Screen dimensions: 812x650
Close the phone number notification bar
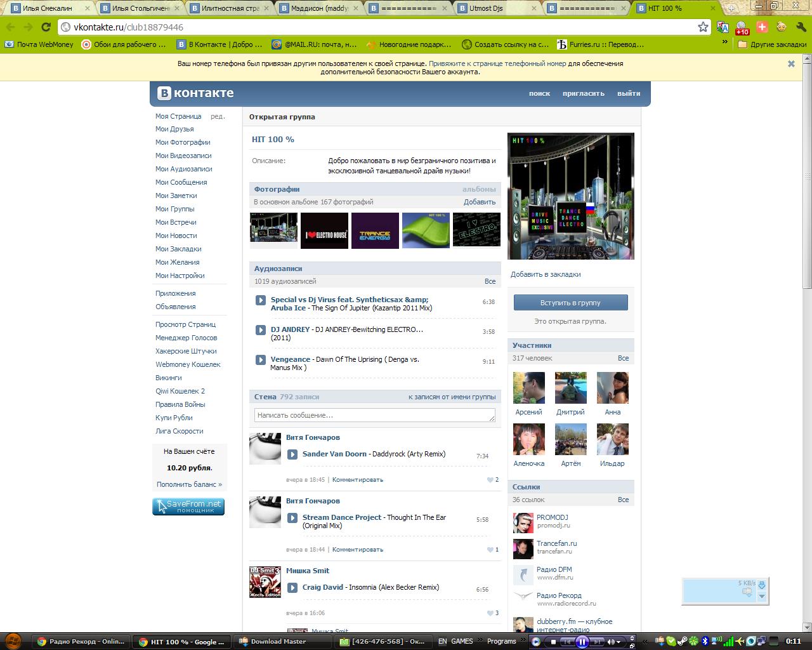[x=791, y=63]
